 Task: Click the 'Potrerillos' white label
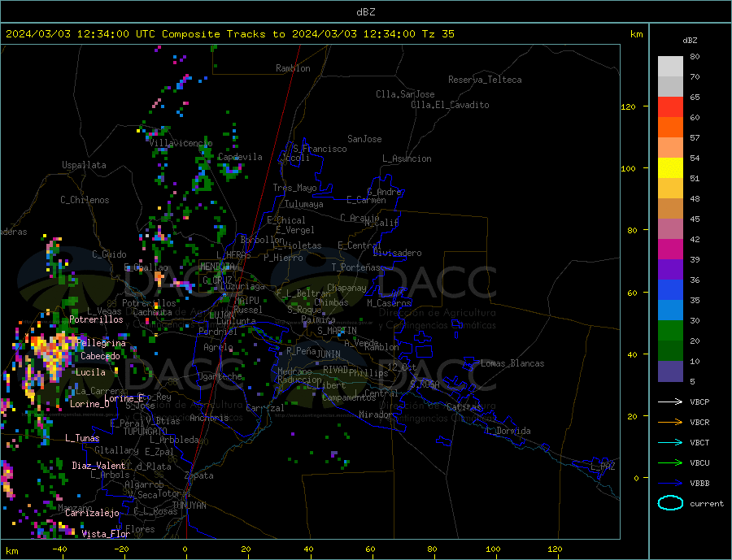pos(96,319)
